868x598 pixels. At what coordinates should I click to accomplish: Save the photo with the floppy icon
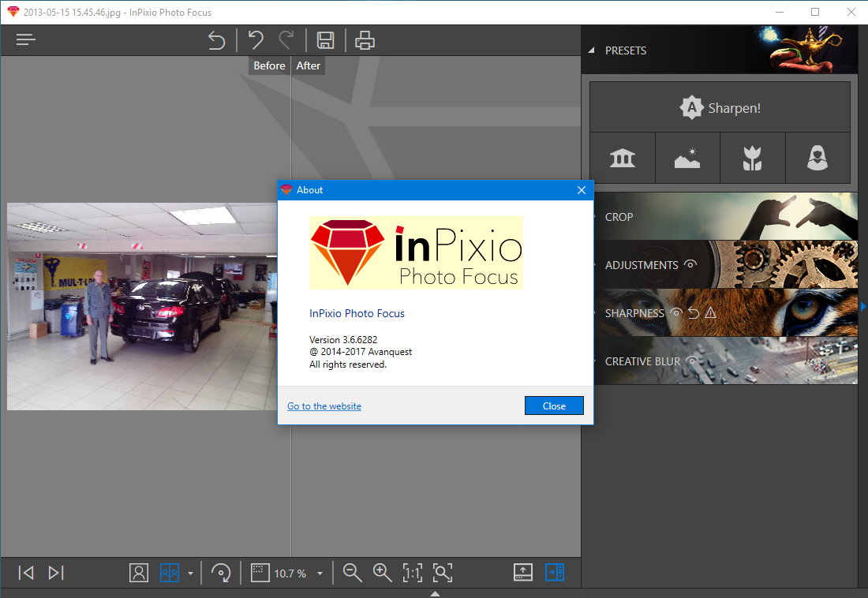coord(325,40)
